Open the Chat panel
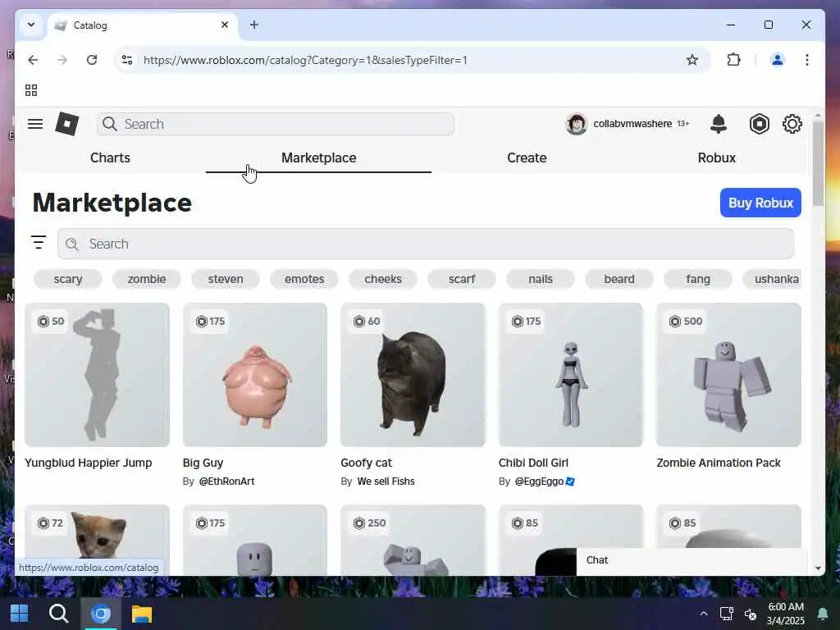Image resolution: width=840 pixels, height=630 pixels. coord(691,561)
